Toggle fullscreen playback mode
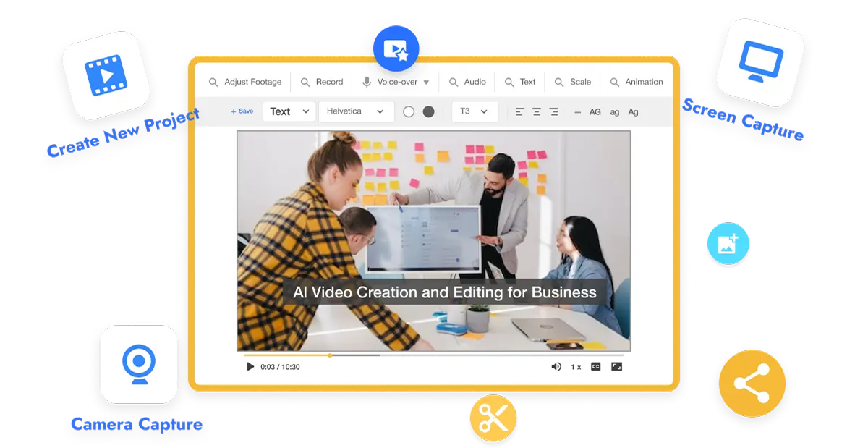 pos(616,367)
